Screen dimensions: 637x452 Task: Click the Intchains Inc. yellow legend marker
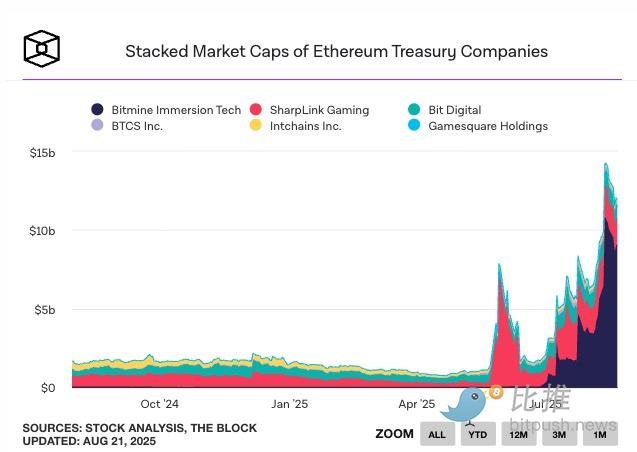256,126
